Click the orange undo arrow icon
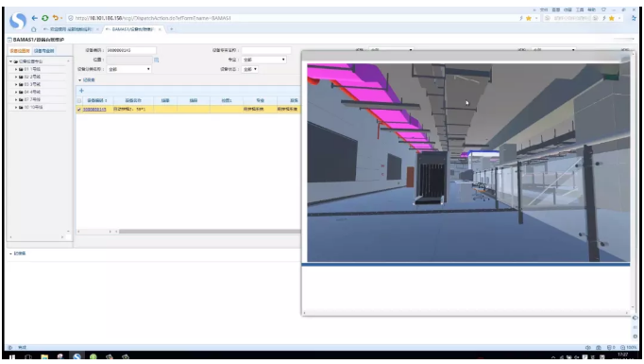644x364 pixels. point(55,18)
